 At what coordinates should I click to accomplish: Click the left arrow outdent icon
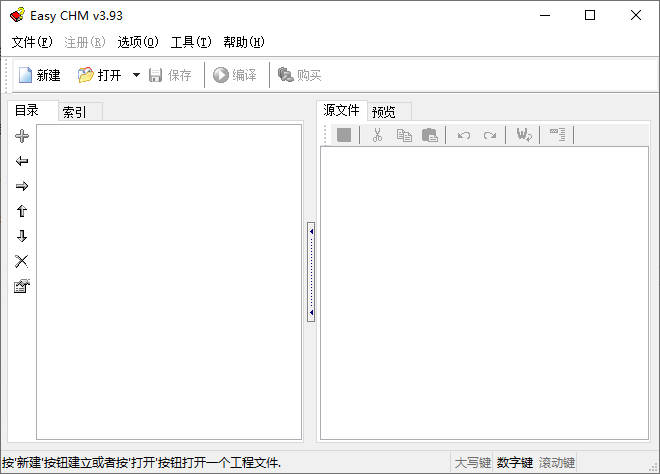click(x=22, y=161)
